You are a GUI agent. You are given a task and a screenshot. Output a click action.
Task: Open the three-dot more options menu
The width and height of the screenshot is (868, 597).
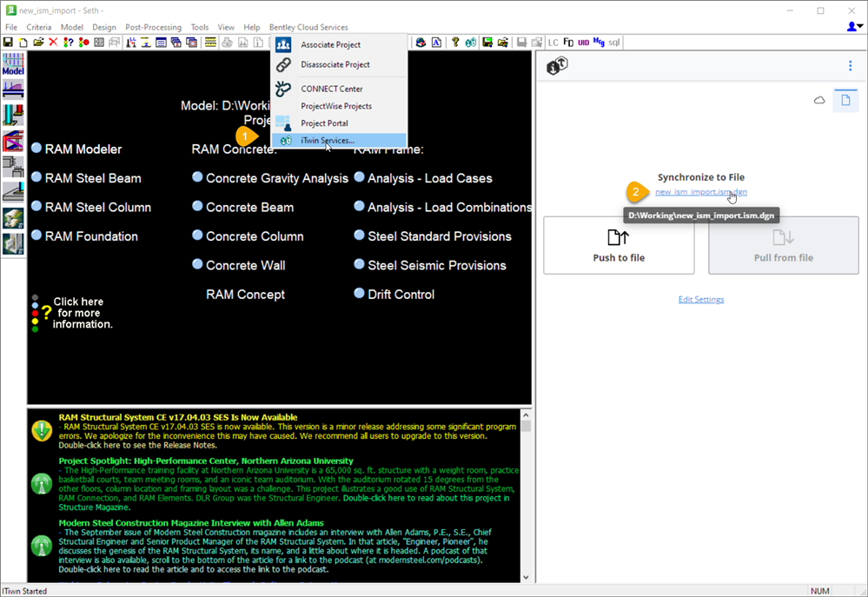pos(851,66)
